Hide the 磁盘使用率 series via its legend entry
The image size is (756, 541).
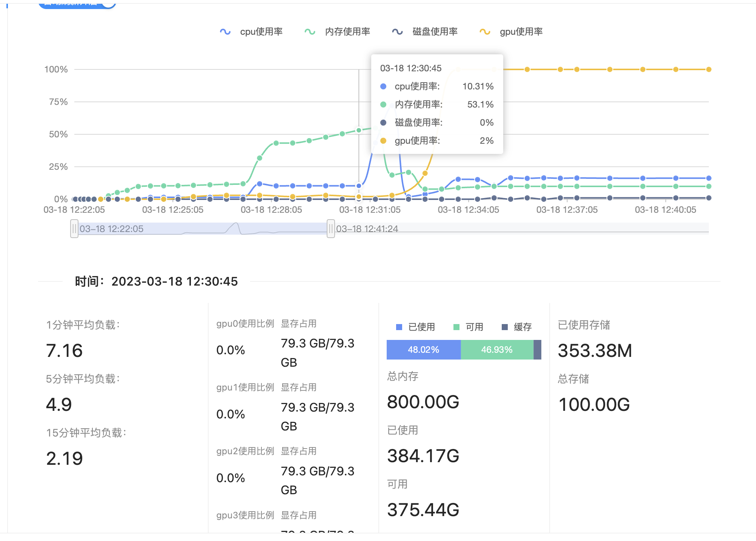tap(435, 31)
